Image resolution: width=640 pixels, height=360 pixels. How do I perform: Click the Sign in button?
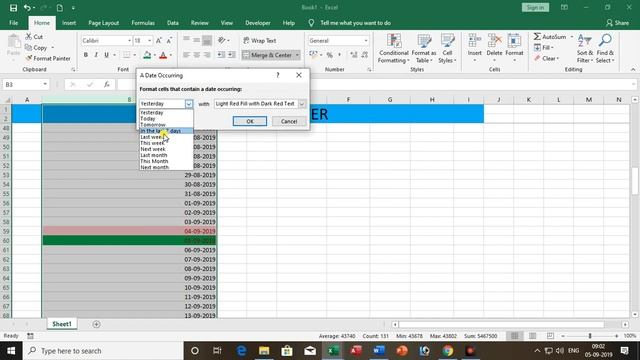pyautogui.click(x=535, y=7)
